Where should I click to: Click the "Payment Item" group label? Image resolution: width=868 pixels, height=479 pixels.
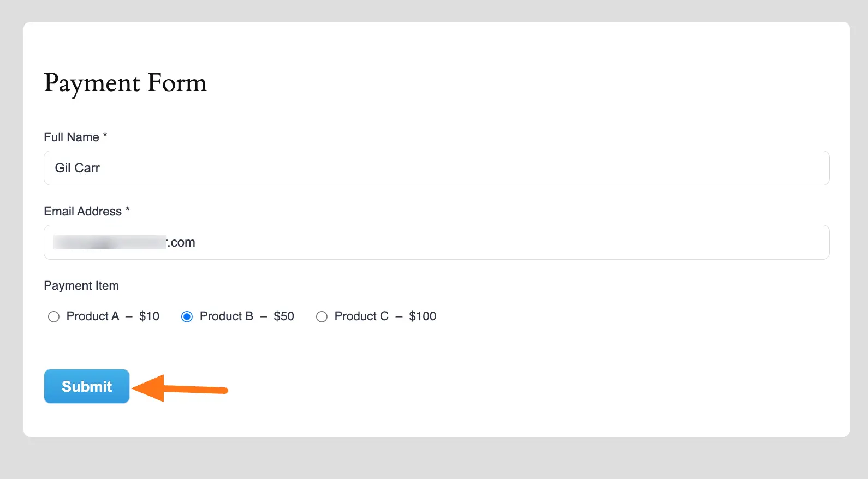(81, 286)
